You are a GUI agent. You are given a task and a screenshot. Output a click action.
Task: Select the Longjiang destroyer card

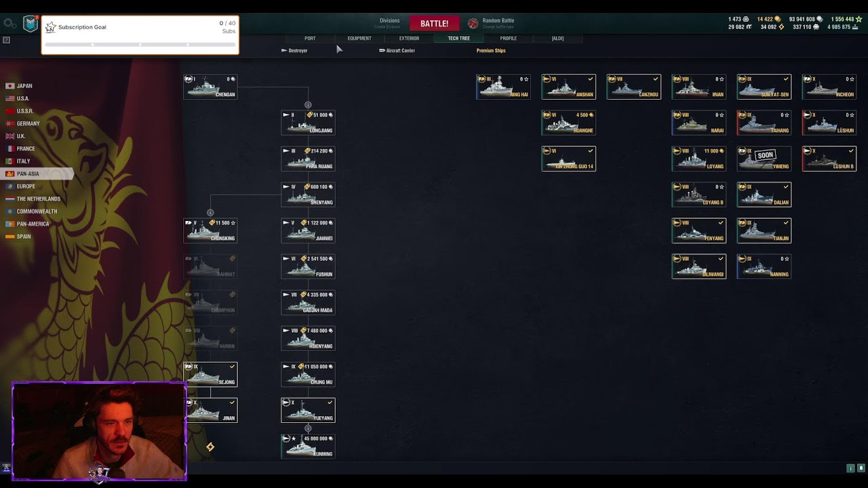tap(308, 123)
